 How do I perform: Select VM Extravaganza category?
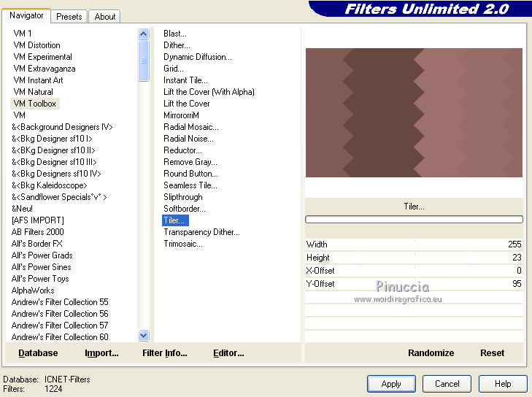click(x=45, y=69)
